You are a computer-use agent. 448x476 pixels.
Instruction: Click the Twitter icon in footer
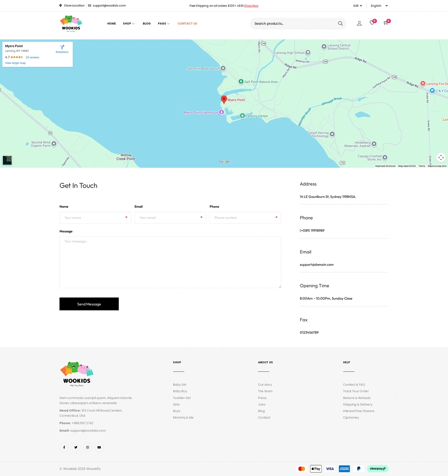click(x=76, y=447)
